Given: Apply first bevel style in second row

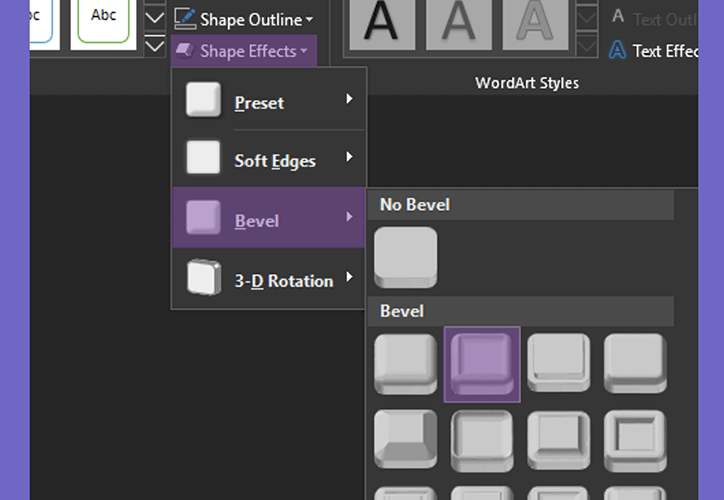Looking at the screenshot, I should [405, 440].
